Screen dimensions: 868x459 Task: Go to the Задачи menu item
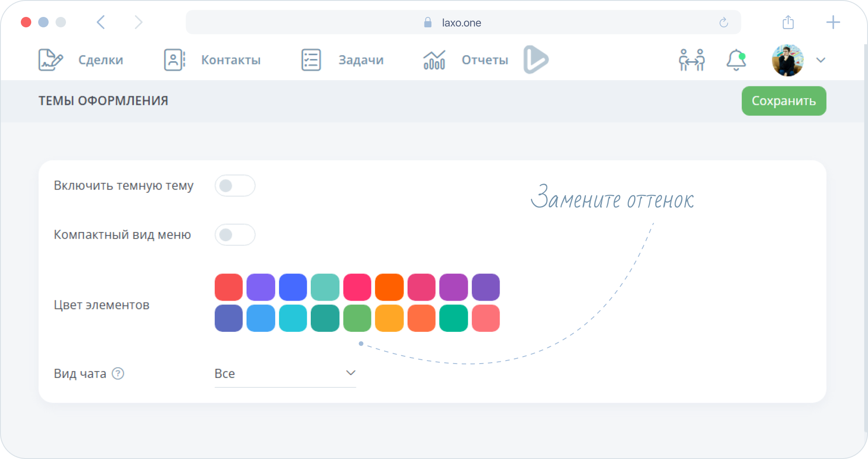[x=361, y=60]
